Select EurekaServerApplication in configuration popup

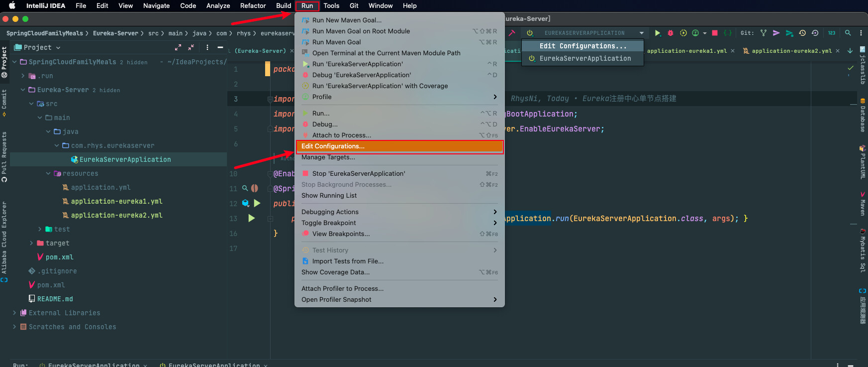(582, 58)
